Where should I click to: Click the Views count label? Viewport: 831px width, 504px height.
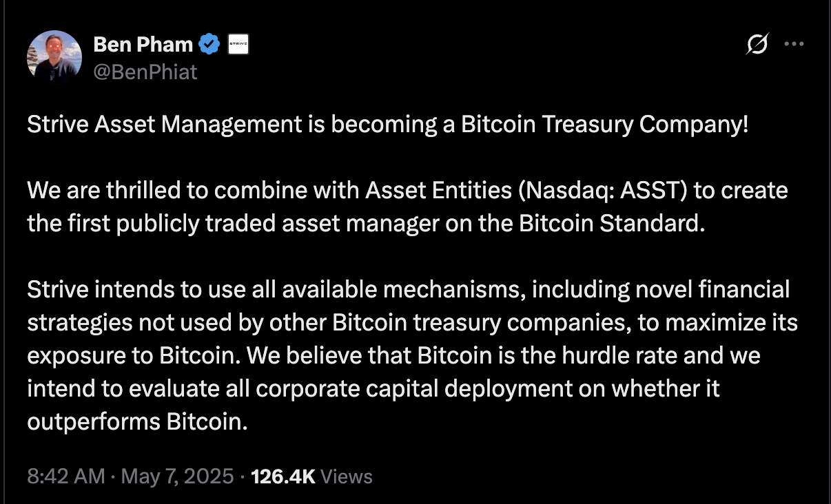coord(345,476)
